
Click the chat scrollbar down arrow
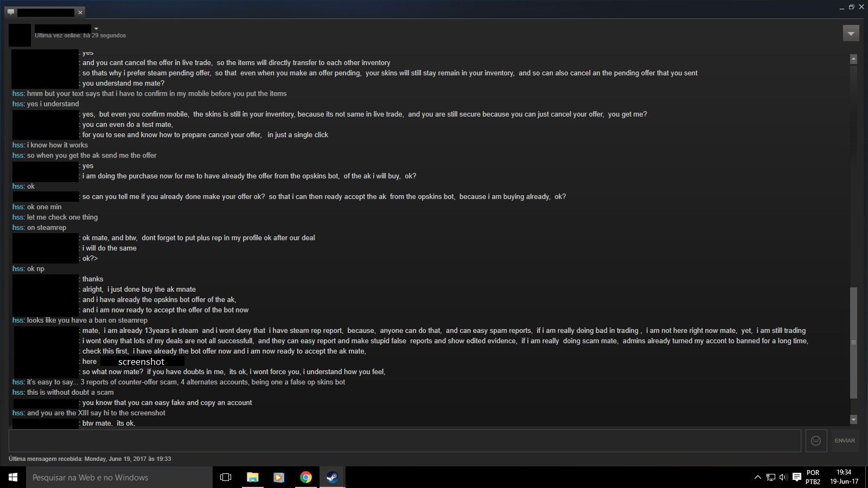(x=853, y=419)
